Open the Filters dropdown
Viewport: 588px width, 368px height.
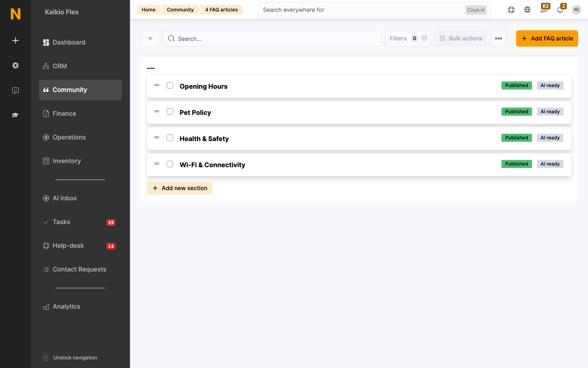pos(408,38)
